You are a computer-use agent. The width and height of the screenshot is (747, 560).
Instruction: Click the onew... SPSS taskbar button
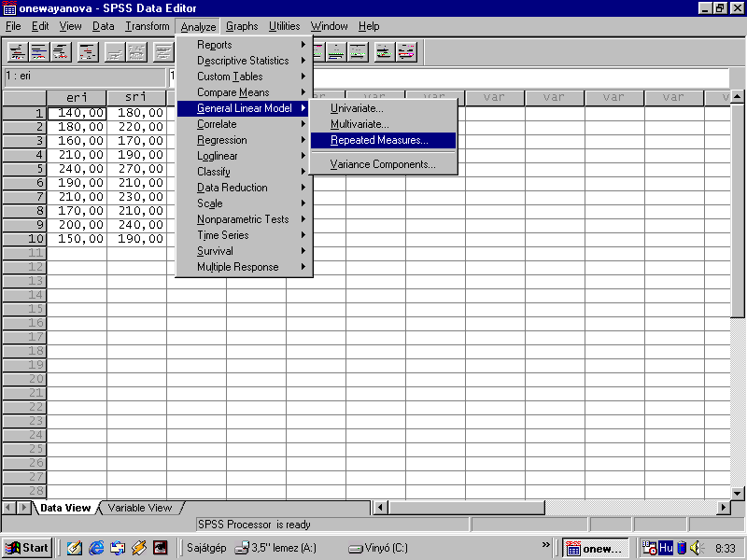(x=595, y=548)
